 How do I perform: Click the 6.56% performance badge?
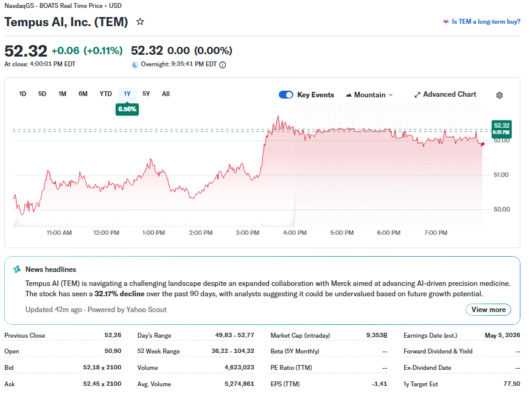click(127, 109)
